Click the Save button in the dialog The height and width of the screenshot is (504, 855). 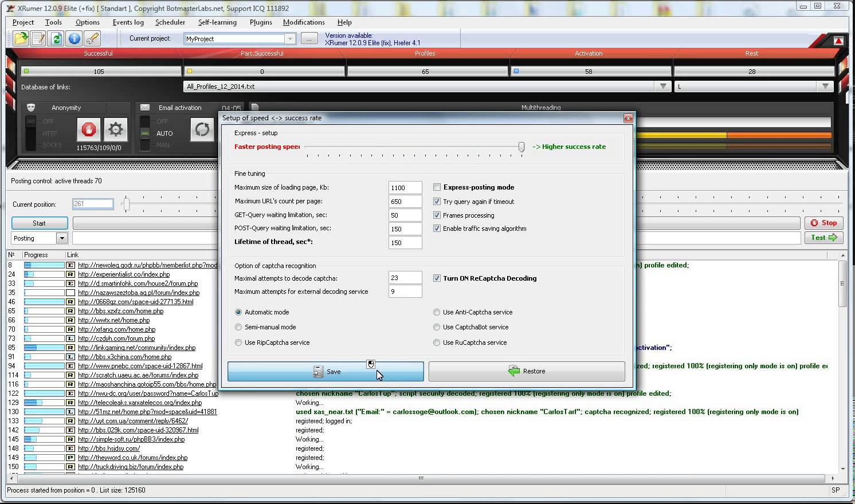[x=325, y=371]
